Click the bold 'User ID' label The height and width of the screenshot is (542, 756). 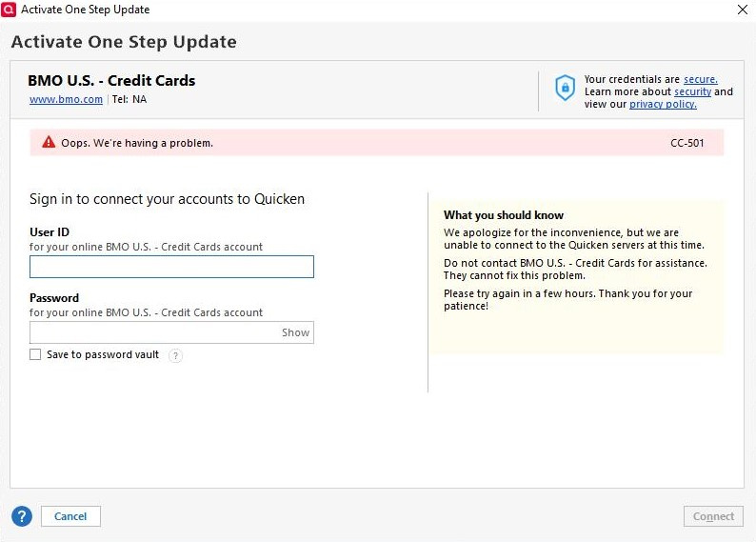50,231
